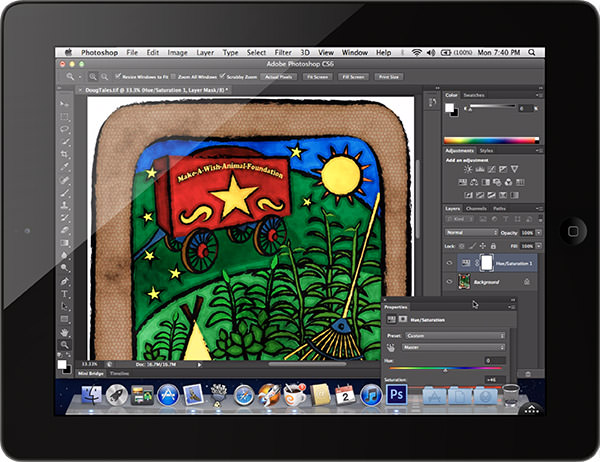Image resolution: width=600 pixels, height=462 pixels.
Task: Select the Lasso tool
Action: pyautogui.click(x=64, y=129)
